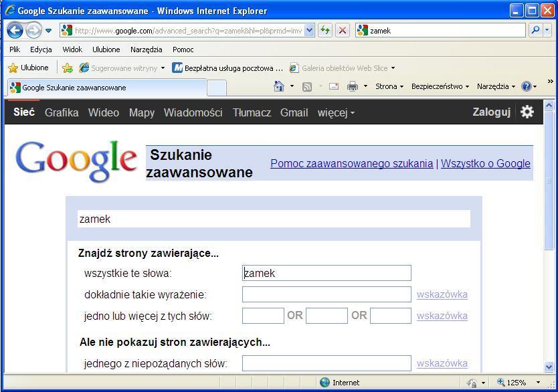Open the Strona command bar menu
The height and width of the screenshot is (392, 558).
click(389, 86)
